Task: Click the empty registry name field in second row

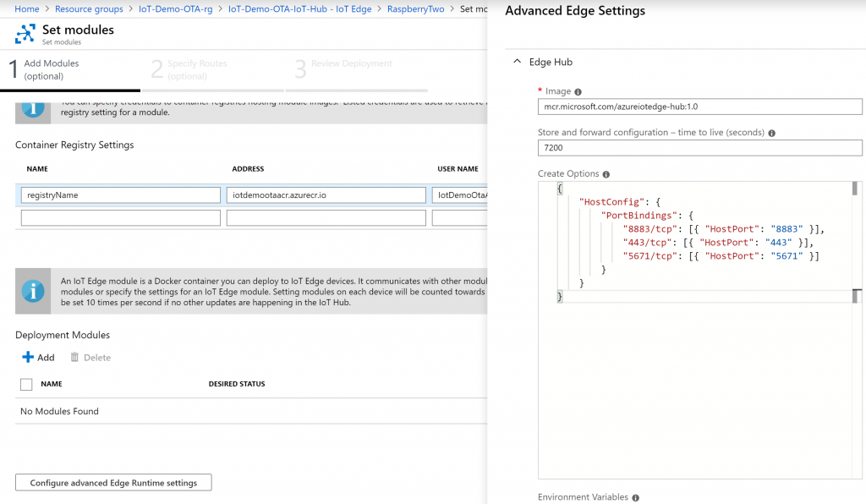Action: 120,217
